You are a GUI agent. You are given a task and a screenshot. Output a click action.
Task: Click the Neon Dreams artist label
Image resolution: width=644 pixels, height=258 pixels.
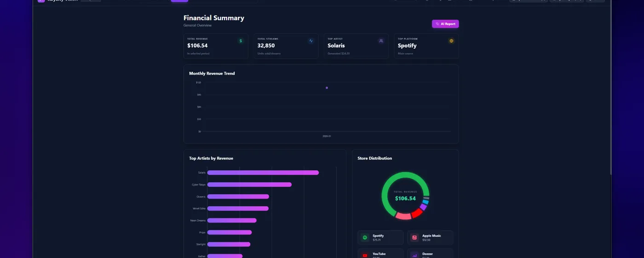(x=198, y=221)
